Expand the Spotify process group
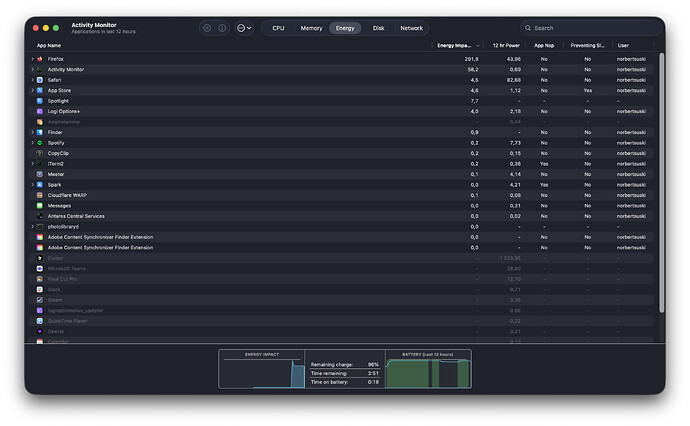Viewport: 690px width, 426px height. tap(33, 143)
